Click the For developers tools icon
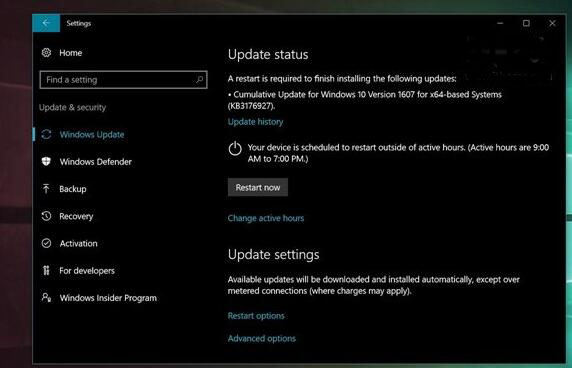572x368 pixels. [46, 270]
